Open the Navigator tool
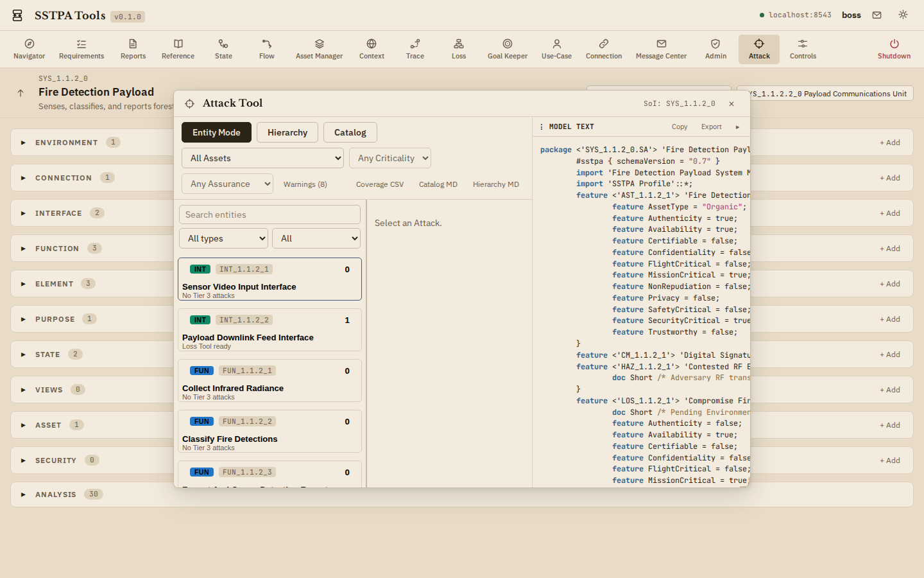Image resolution: width=924 pixels, height=578 pixels. 30,49
